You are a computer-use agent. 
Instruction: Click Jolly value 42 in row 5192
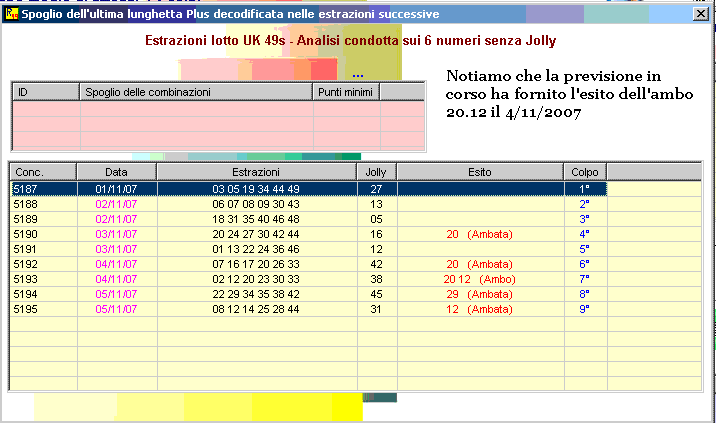tap(376, 264)
